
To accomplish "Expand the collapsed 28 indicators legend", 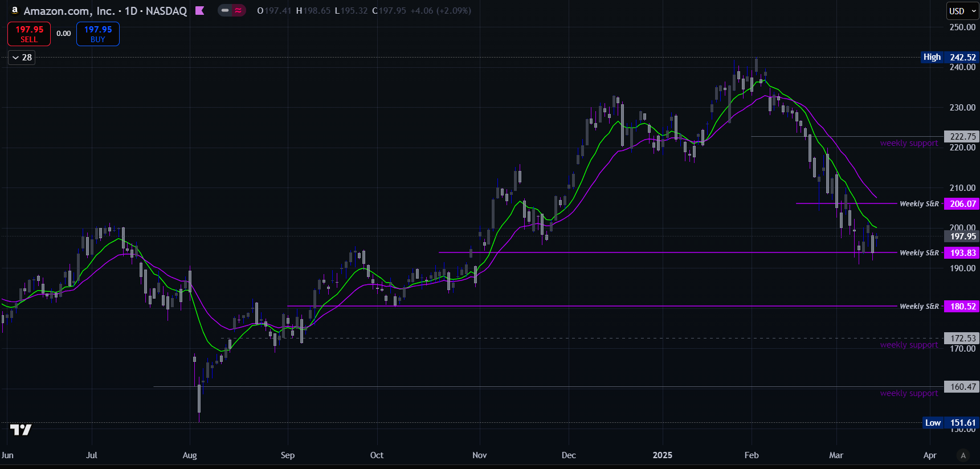I will point(22,58).
